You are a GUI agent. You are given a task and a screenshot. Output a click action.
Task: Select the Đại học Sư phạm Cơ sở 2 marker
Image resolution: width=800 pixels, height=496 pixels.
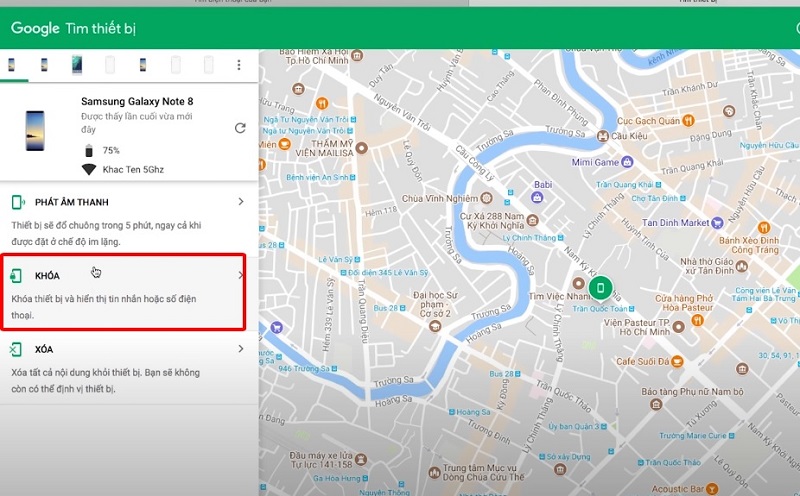pos(435,326)
